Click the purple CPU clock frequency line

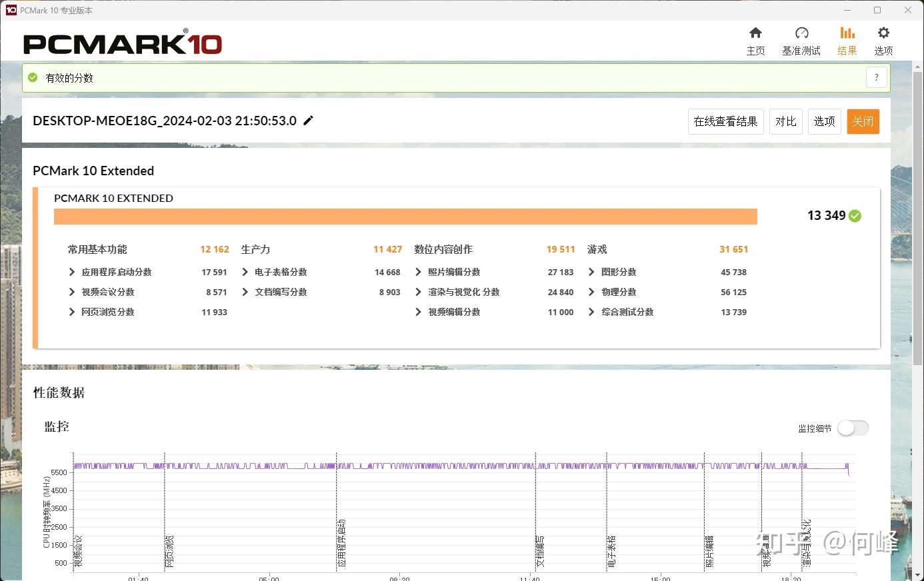460,466
